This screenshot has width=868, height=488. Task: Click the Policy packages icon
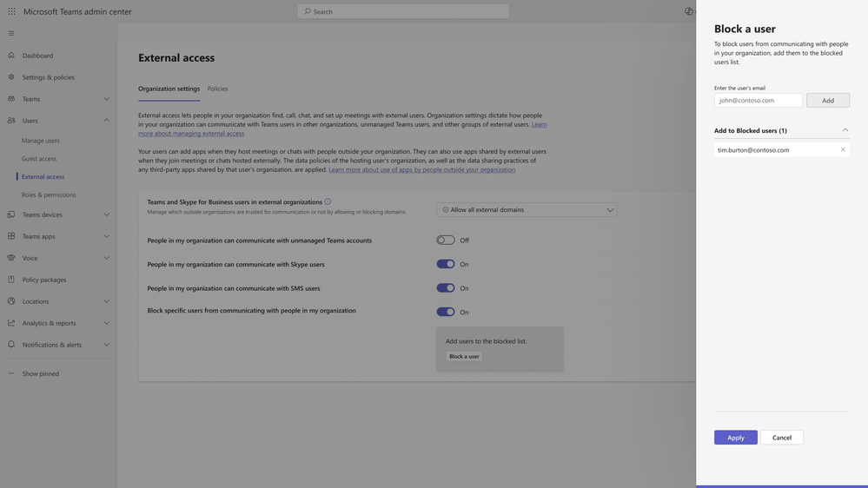tap(11, 280)
